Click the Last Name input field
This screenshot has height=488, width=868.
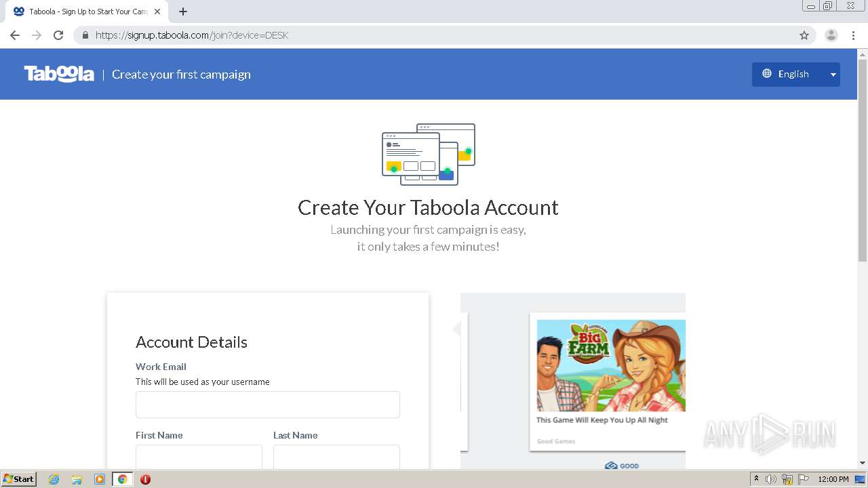click(336, 457)
